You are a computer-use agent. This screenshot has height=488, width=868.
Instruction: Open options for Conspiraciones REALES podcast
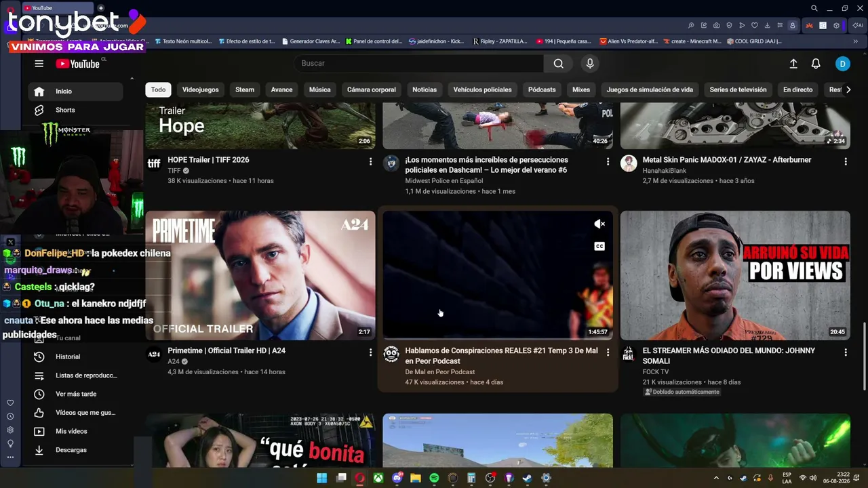pyautogui.click(x=608, y=352)
